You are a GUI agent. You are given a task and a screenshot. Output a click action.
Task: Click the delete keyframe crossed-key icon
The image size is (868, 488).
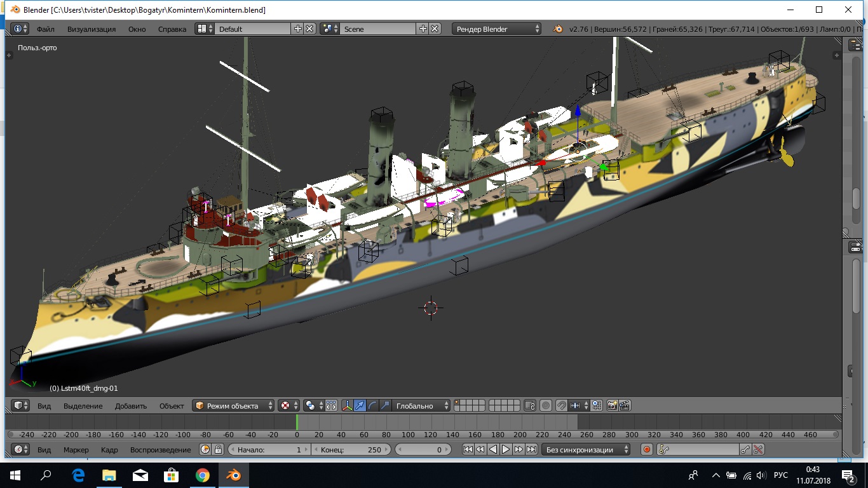(758, 449)
